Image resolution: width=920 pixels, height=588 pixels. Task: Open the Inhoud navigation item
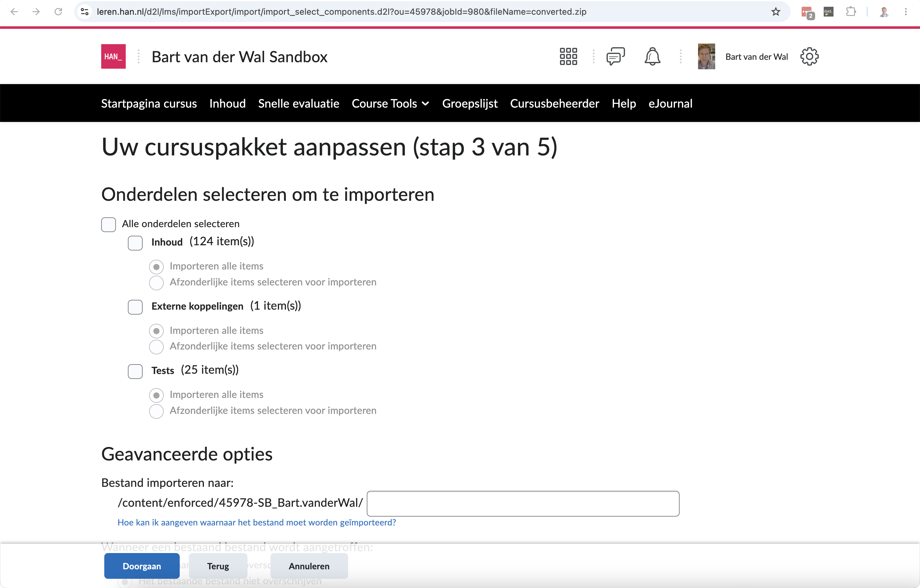[227, 104]
